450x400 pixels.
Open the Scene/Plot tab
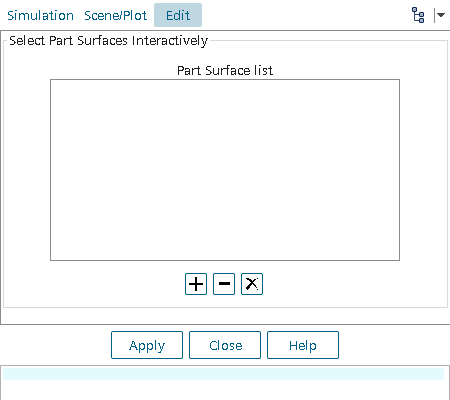(115, 15)
